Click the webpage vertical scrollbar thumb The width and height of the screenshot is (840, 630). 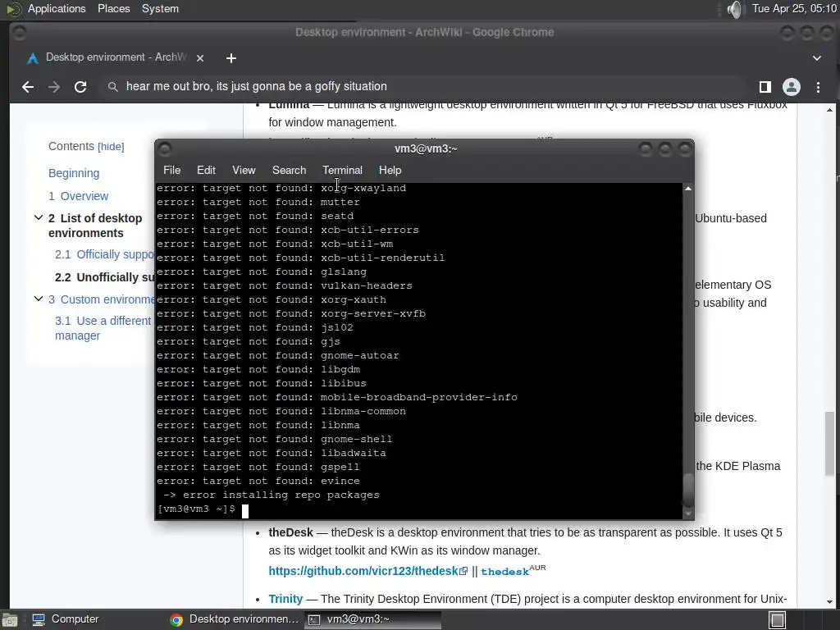point(829,443)
